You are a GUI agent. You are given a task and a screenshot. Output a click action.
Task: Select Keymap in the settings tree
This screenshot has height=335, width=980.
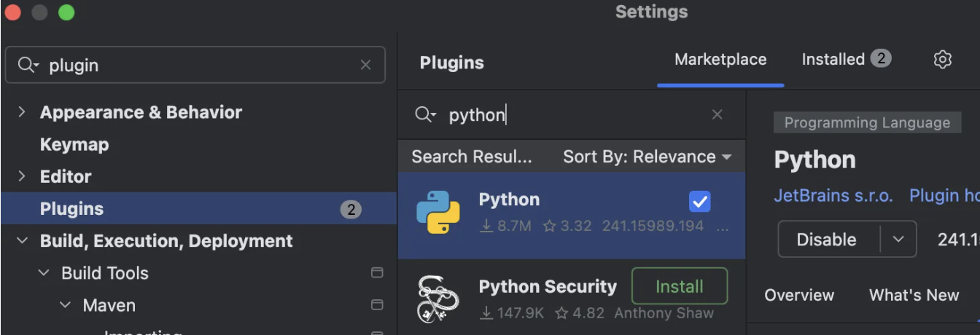[74, 144]
